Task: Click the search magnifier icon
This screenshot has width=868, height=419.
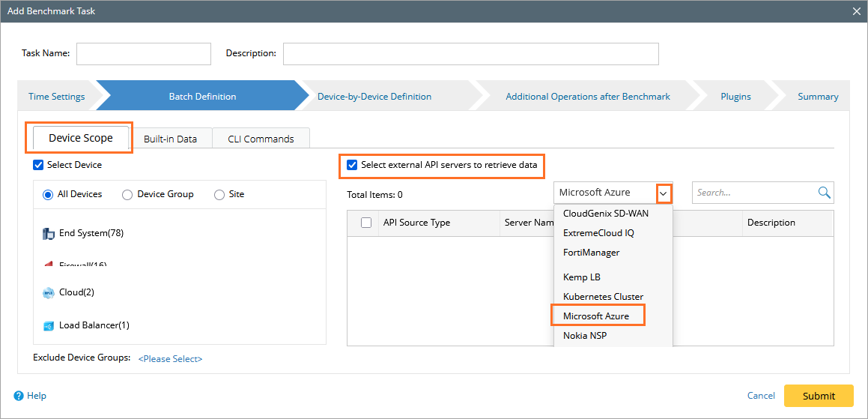Action: (824, 193)
